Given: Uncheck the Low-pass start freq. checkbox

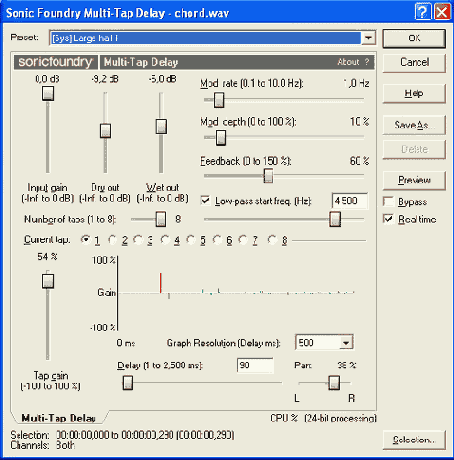Looking at the screenshot, I should click(x=205, y=200).
